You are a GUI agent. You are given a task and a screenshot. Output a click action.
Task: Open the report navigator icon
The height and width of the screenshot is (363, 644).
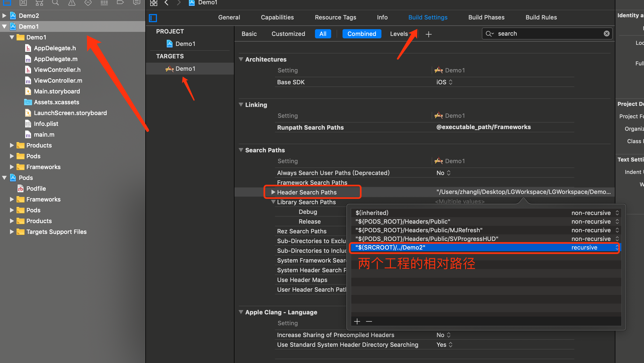(137, 3)
